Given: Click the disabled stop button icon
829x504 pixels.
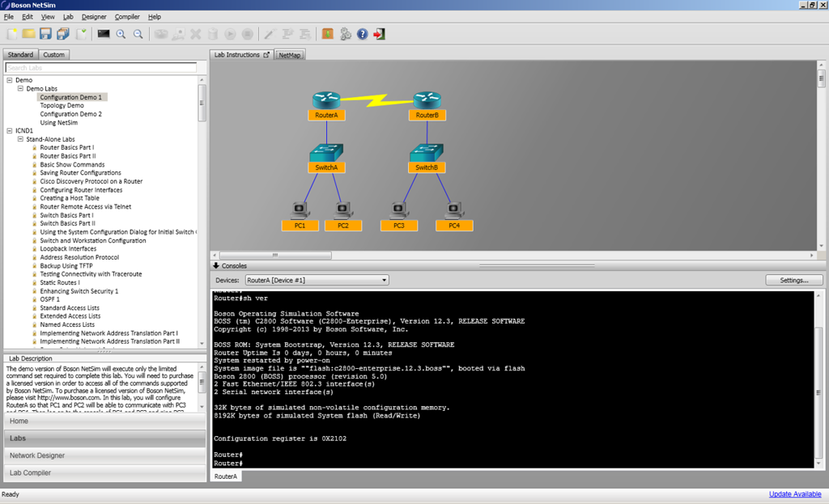Looking at the screenshot, I should tap(247, 34).
